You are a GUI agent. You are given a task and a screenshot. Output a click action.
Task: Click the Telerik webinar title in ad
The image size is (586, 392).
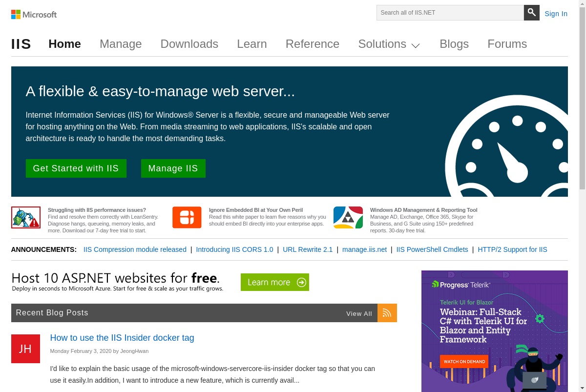point(483,326)
